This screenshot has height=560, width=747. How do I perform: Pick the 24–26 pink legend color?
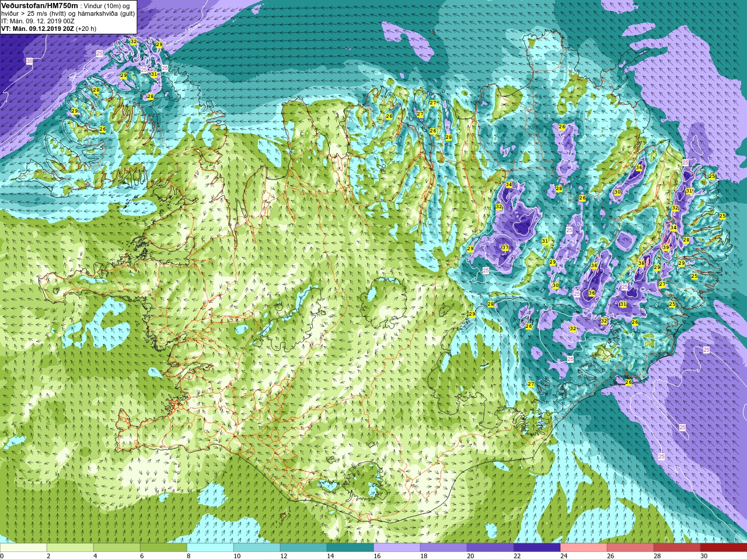(584, 548)
